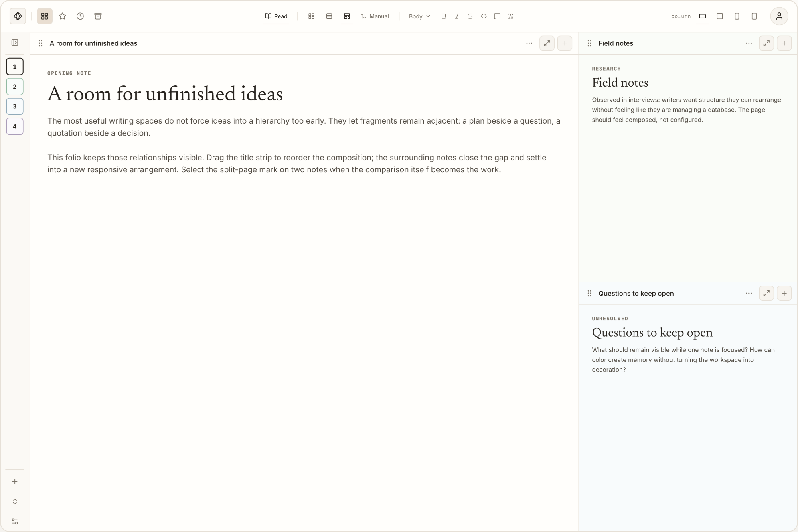Grab drag handle of A room for unfinished ideas

40,43
